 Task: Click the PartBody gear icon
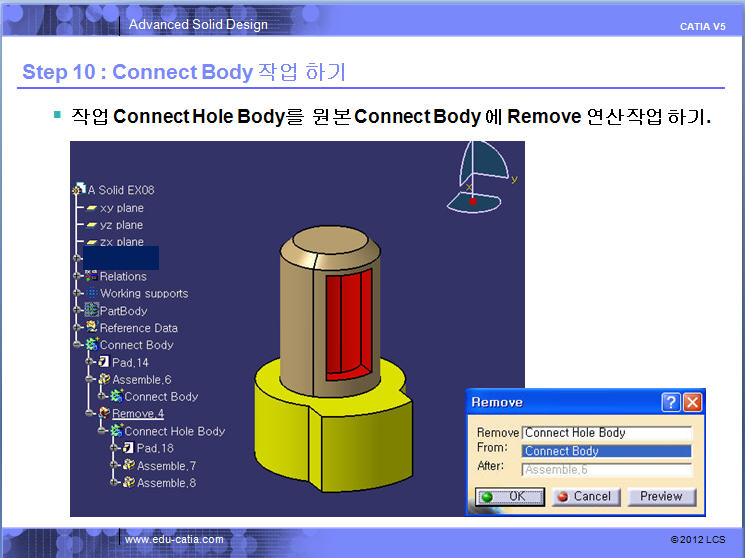(90, 311)
